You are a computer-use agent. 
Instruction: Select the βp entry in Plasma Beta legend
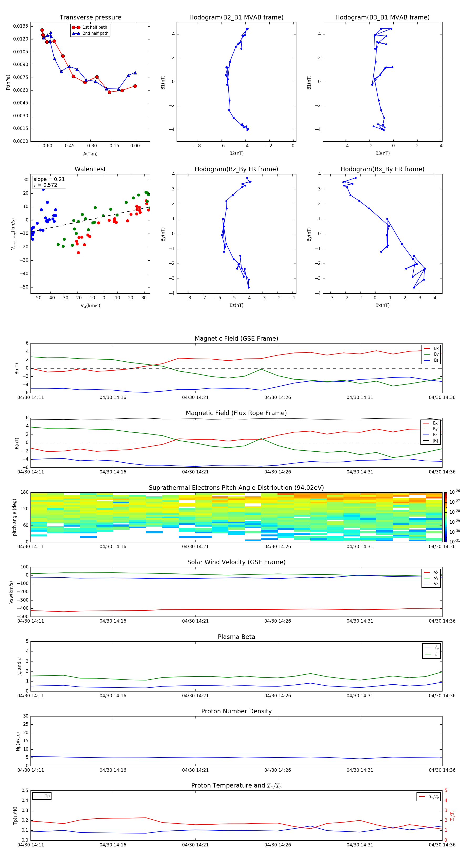click(432, 647)
